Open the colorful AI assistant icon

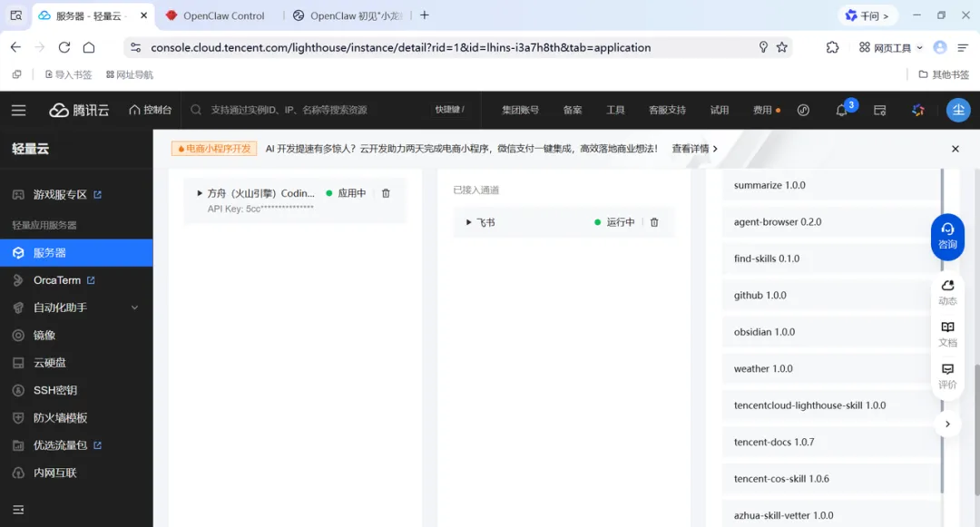coord(918,111)
